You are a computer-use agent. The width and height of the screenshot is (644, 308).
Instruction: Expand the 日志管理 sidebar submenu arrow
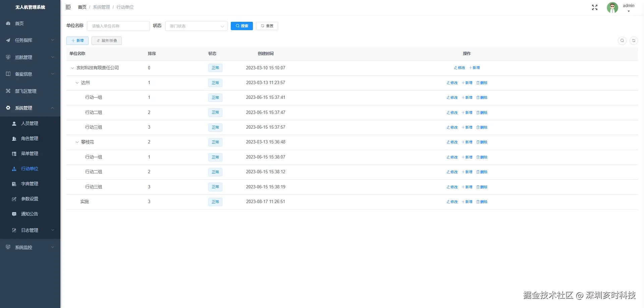(x=53, y=230)
